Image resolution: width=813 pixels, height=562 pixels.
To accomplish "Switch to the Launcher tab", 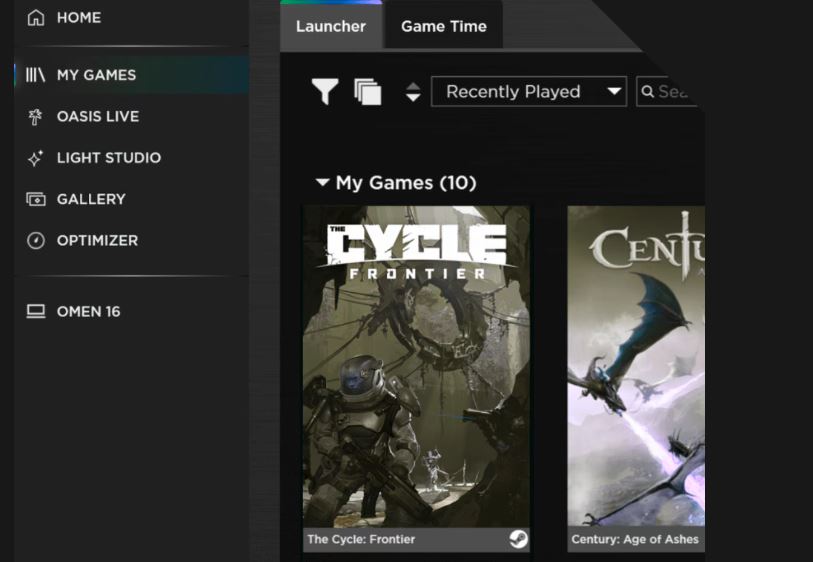I will click(331, 26).
